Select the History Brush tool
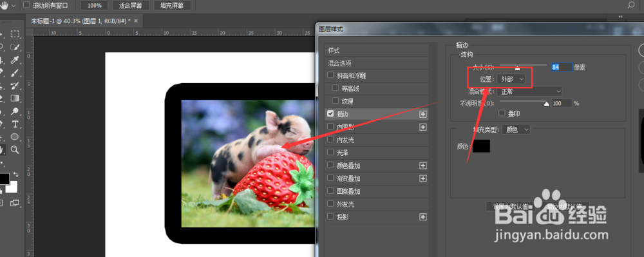 (15, 86)
